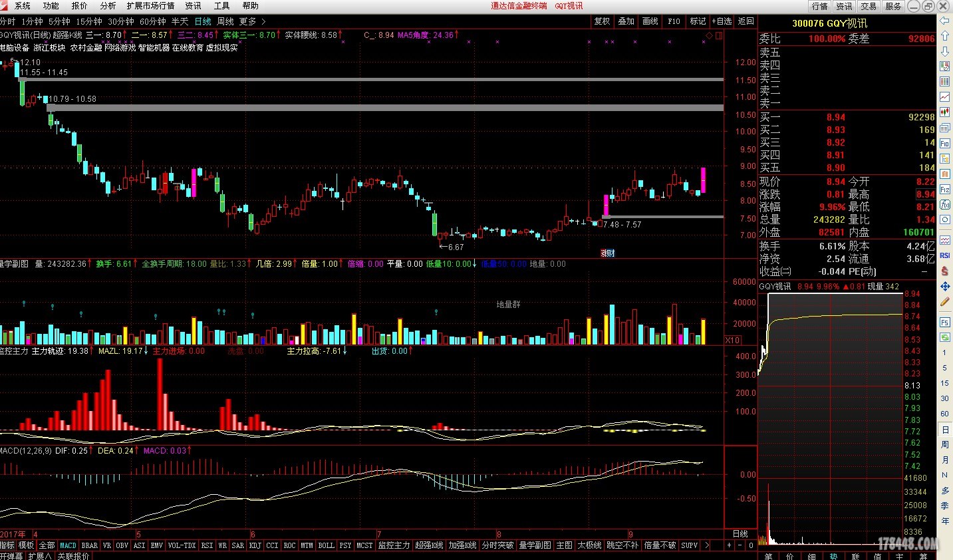Open the f(x) formula icon

pos(944,204)
